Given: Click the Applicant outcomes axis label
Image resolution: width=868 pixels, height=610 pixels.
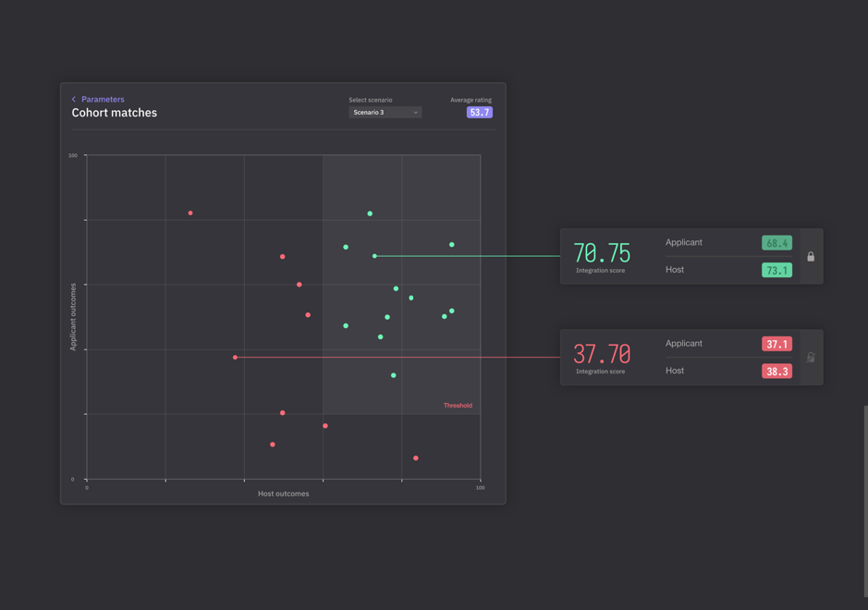Looking at the screenshot, I should tap(73, 317).
